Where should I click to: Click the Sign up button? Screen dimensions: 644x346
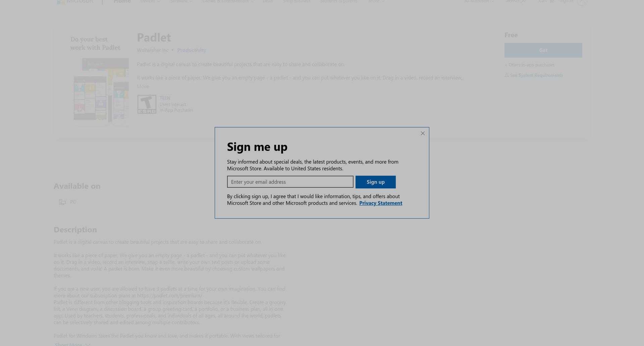pyautogui.click(x=376, y=182)
